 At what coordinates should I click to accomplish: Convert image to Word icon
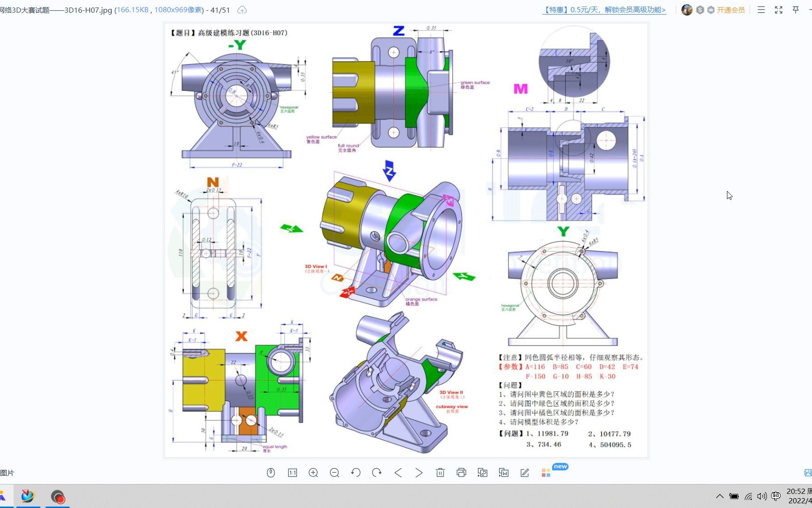(504, 473)
